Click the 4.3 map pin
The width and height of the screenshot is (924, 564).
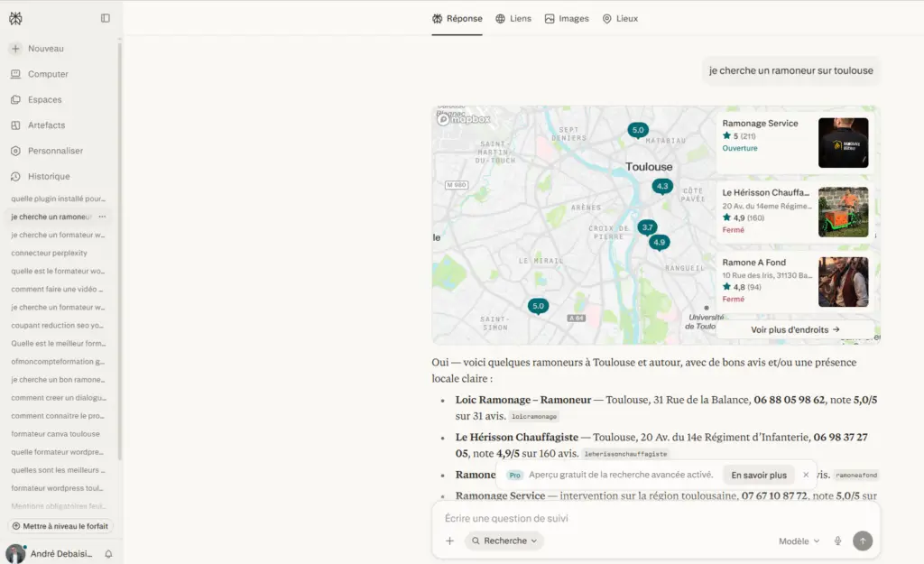[662, 186]
